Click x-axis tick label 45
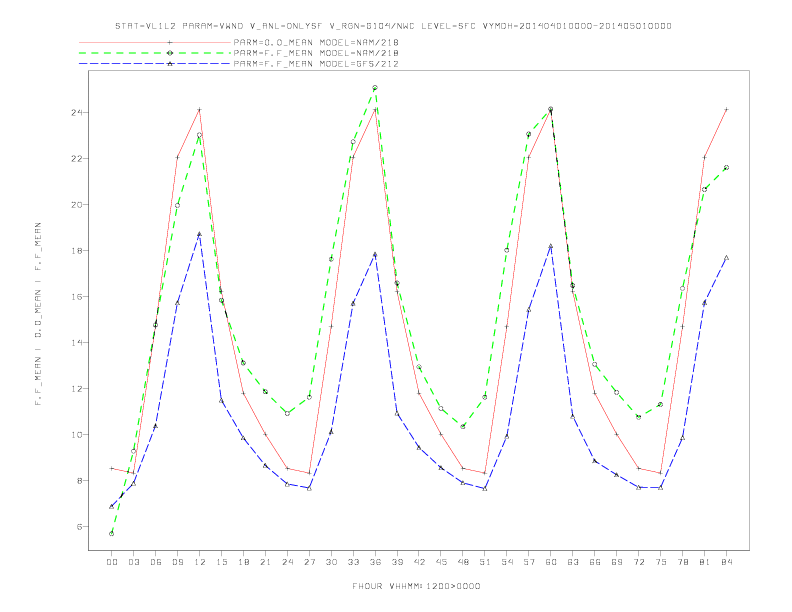Screen dimensions: 792x612 point(441,562)
